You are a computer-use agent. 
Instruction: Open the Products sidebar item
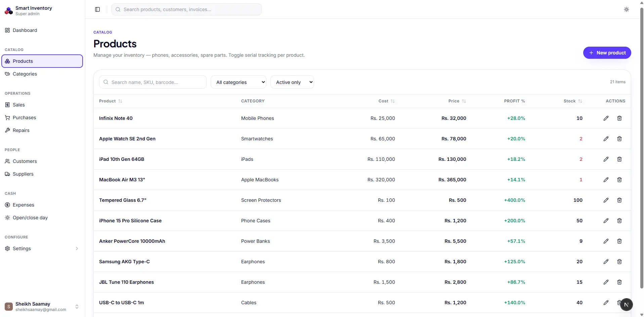(x=42, y=61)
